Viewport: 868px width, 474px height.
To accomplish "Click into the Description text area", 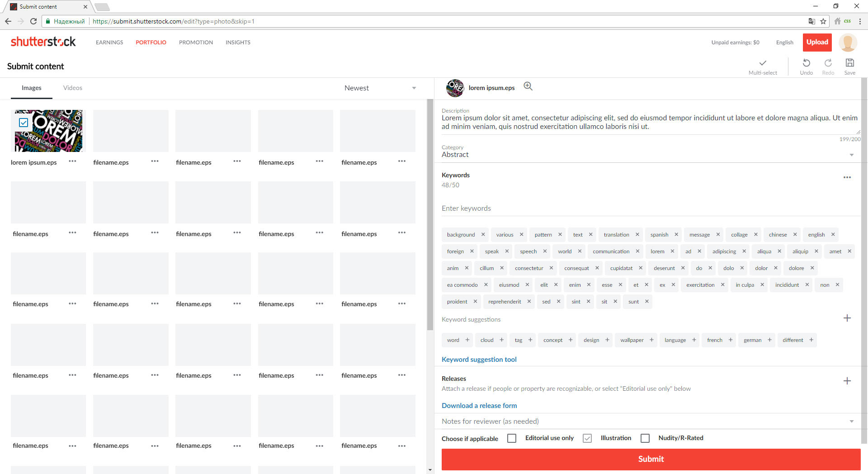I will pyautogui.click(x=650, y=122).
